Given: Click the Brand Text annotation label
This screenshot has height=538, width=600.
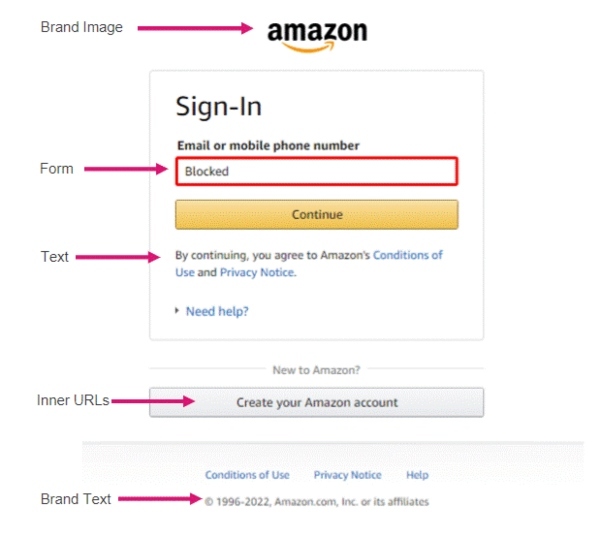Looking at the screenshot, I should (x=75, y=499).
